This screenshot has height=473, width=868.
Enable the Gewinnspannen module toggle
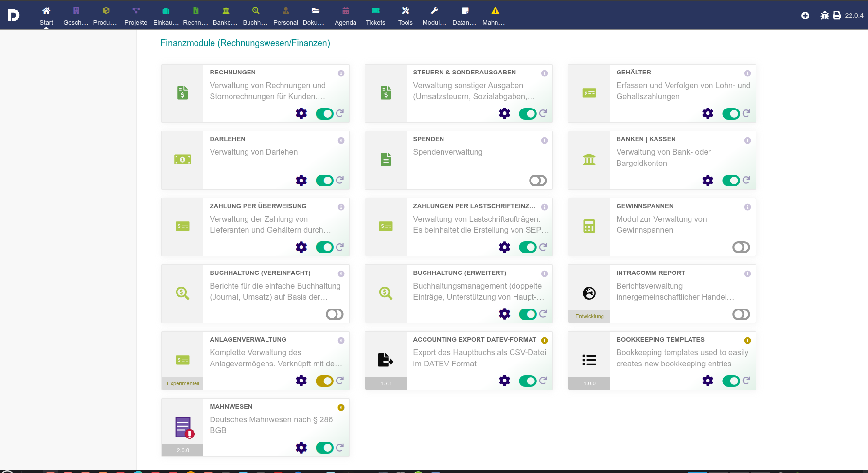(x=741, y=247)
